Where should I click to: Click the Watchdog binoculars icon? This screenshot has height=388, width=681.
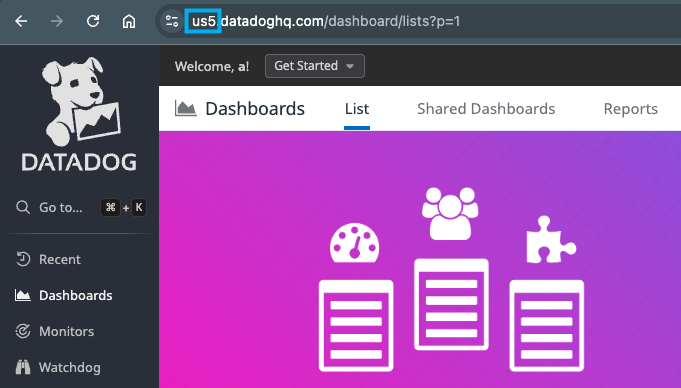tap(23, 367)
